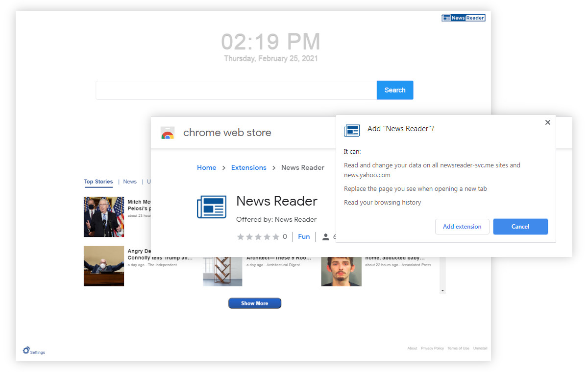Open the Fun category link
This screenshot has width=588, height=372.
(304, 236)
